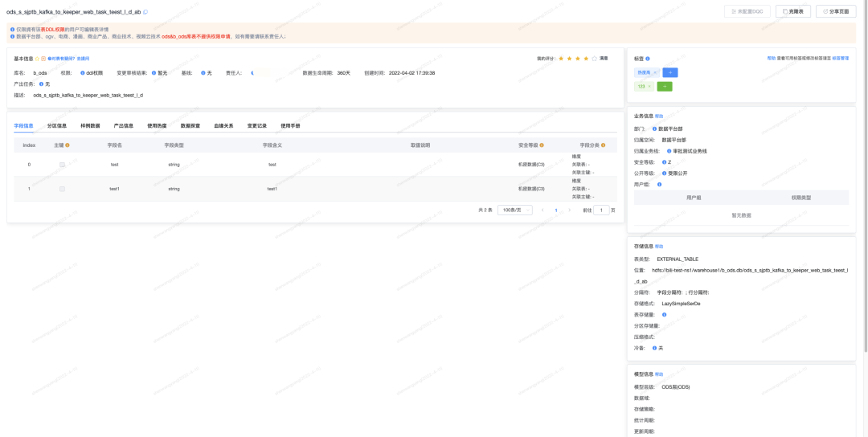Favorite the table via the star icon
Screen dimensions: 868x437
coord(37,58)
